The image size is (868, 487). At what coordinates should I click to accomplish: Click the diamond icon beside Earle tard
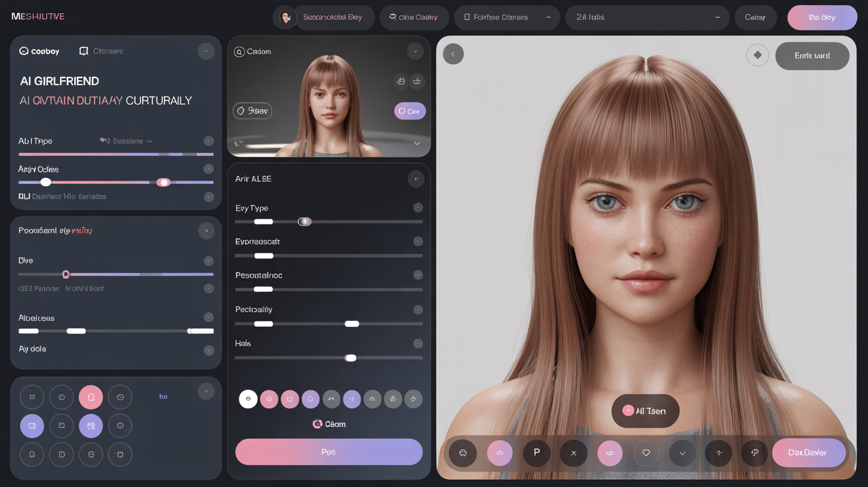pyautogui.click(x=758, y=56)
